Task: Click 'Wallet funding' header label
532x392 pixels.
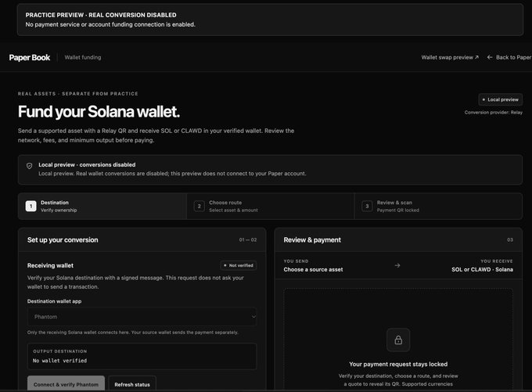Action: (x=83, y=57)
